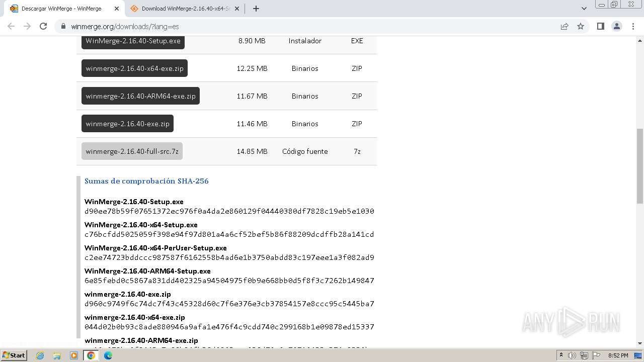
Task: Share this page via the share icon
Action: (x=565, y=26)
